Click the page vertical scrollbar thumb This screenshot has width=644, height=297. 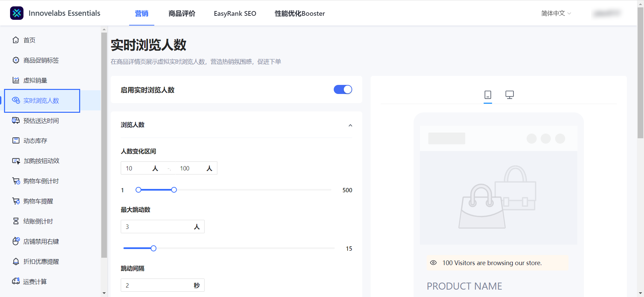click(x=640, y=73)
